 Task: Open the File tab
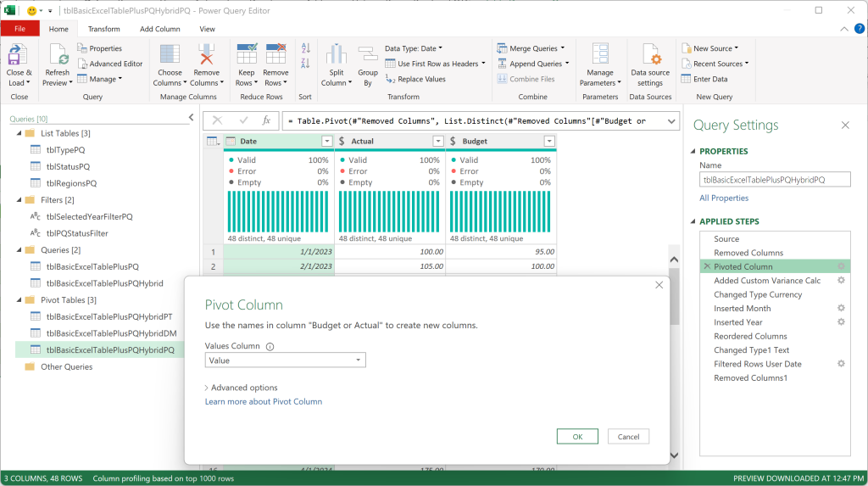coord(20,29)
